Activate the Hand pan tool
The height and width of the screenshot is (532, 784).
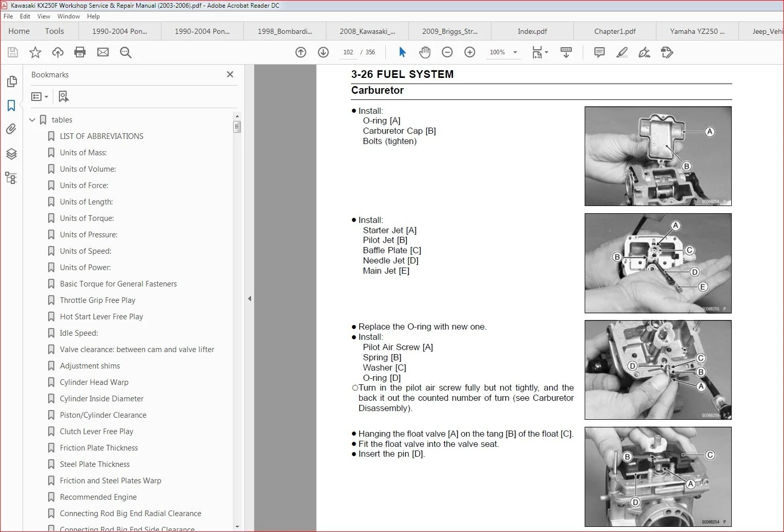tap(425, 52)
